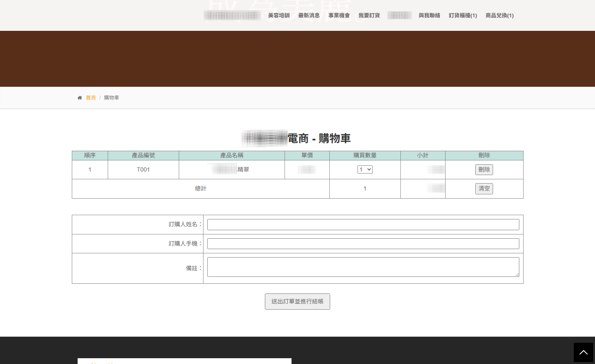Click the scroll-to-top arrow button

coord(583,352)
